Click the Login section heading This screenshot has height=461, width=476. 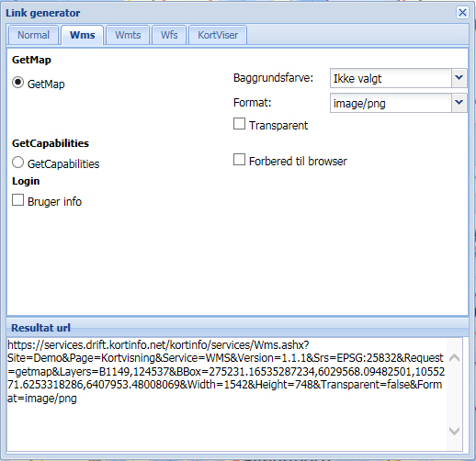(x=26, y=181)
